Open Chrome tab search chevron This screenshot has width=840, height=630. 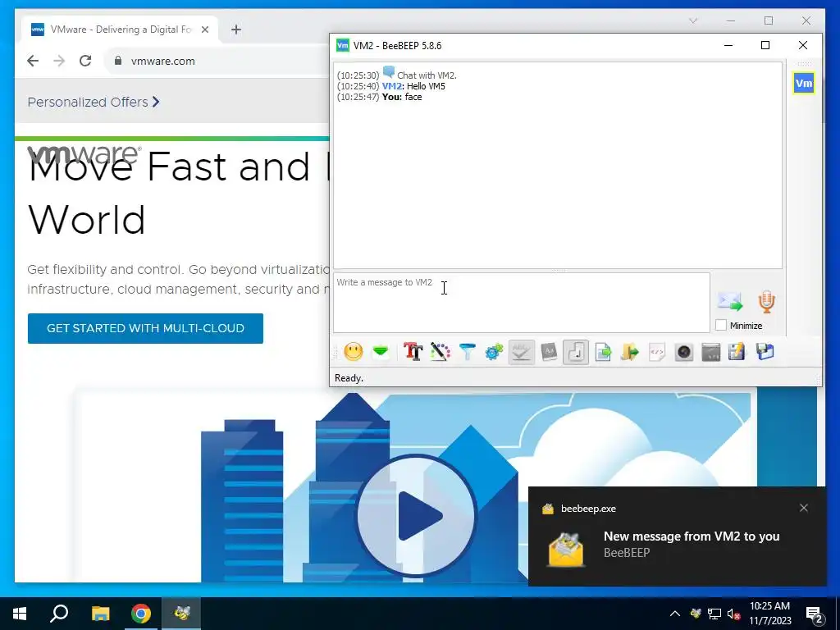693,21
